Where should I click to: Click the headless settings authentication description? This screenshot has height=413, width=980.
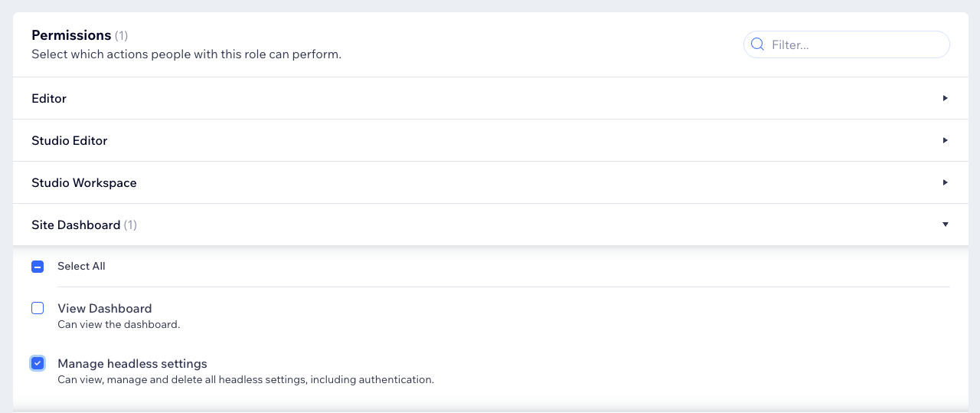(x=246, y=380)
